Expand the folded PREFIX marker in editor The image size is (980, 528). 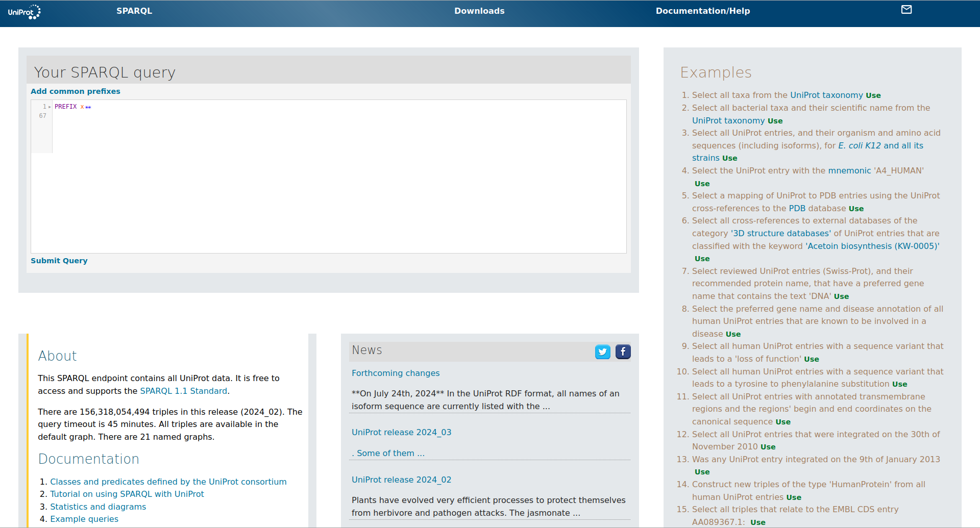coord(88,107)
